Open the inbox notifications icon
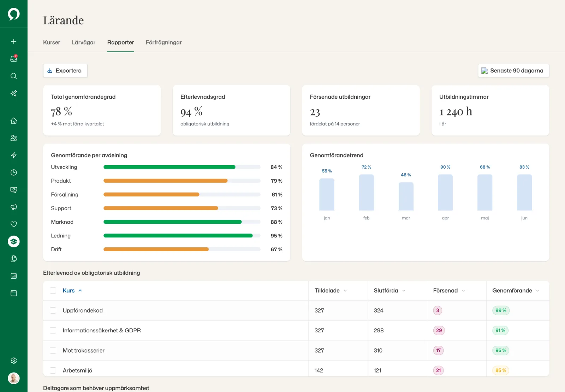The image size is (565, 392). click(14, 59)
